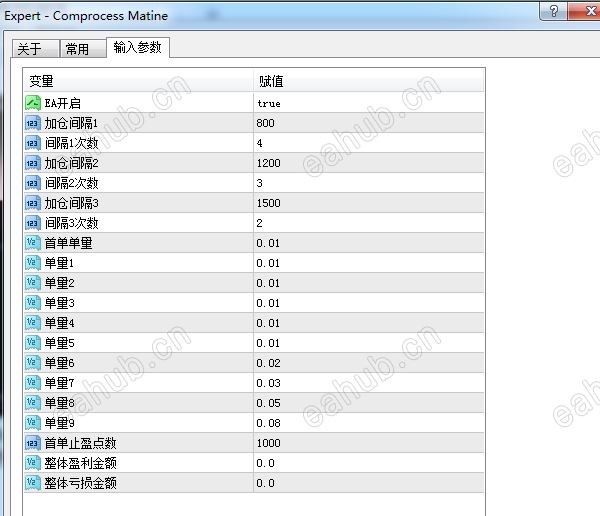600x516 pixels.
Task: Select the 加仓间隔3 variable name
Action: (72, 203)
